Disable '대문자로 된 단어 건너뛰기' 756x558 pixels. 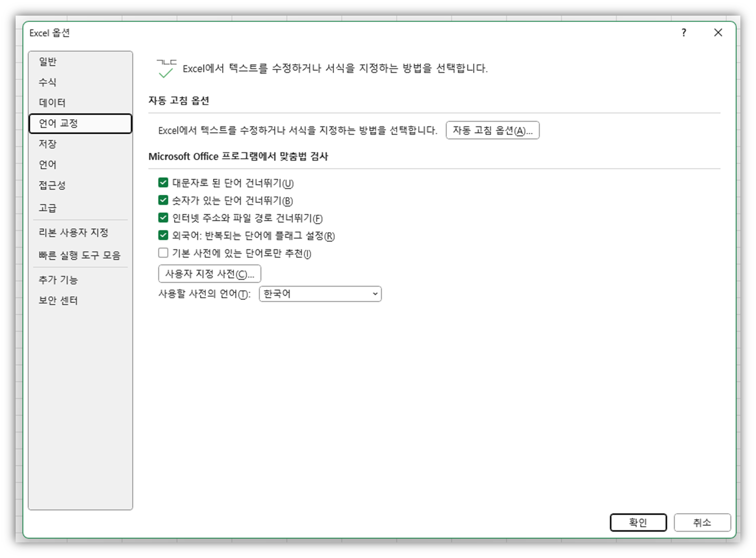coord(163,183)
